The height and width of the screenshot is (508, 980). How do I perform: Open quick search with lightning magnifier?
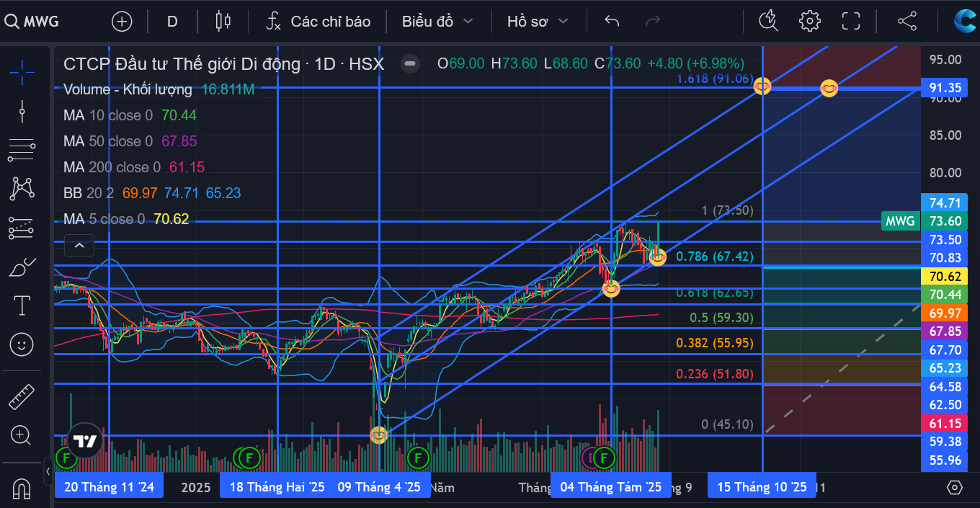click(769, 21)
